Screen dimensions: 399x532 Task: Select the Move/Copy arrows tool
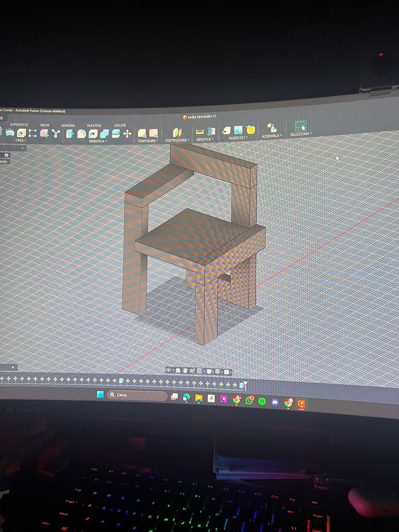tap(127, 134)
